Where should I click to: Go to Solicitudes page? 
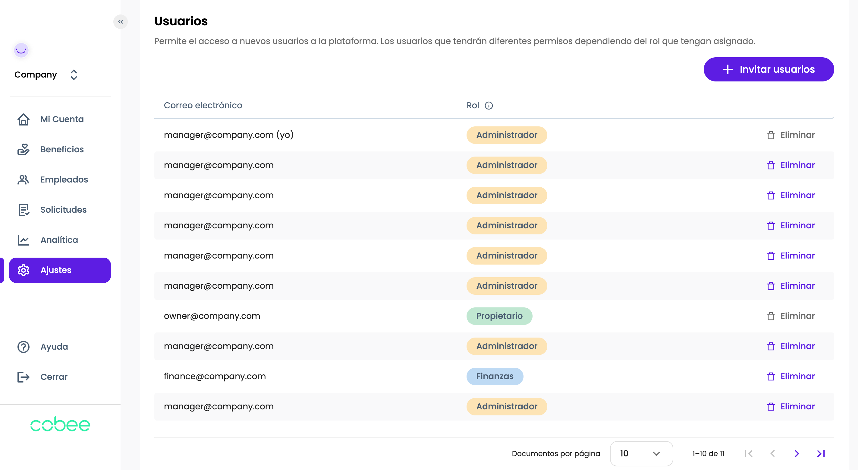(x=63, y=209)
